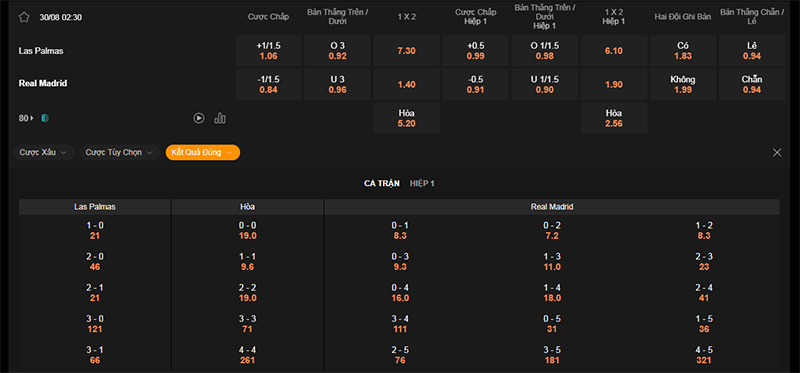Select Over 3 goals at 0.92
Viewport: 800px width, 373px height.
pos(337,51)
